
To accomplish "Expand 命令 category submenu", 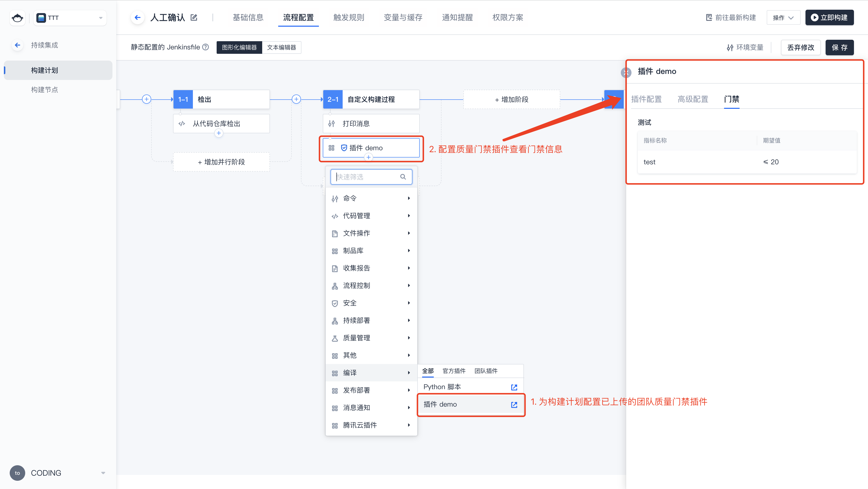I will (x=371, y=198).
